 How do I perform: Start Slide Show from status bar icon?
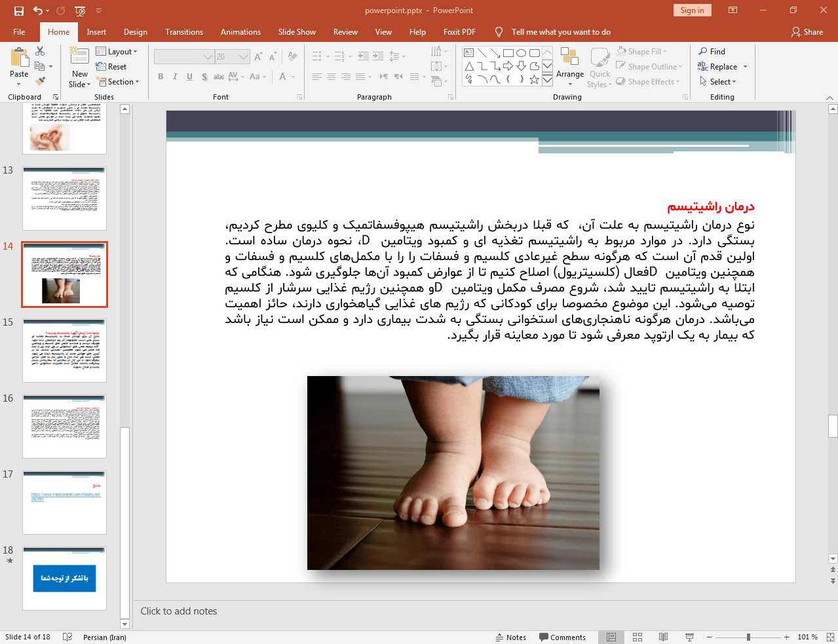(x=689, y=637)
